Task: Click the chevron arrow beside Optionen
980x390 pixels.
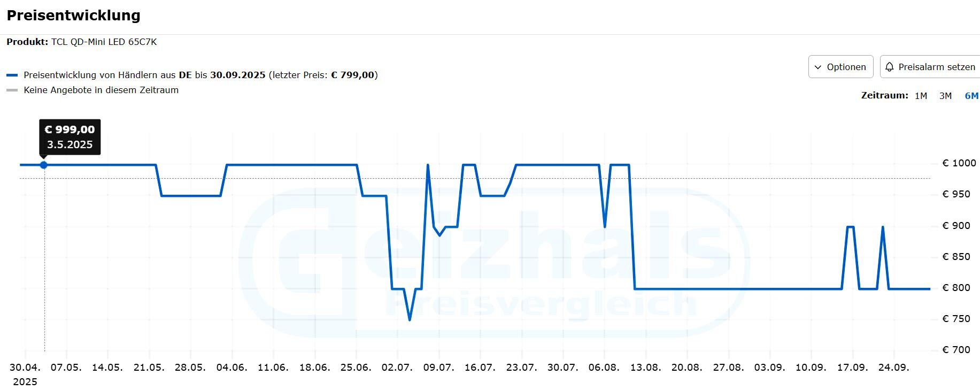Action: click(818, 67)
